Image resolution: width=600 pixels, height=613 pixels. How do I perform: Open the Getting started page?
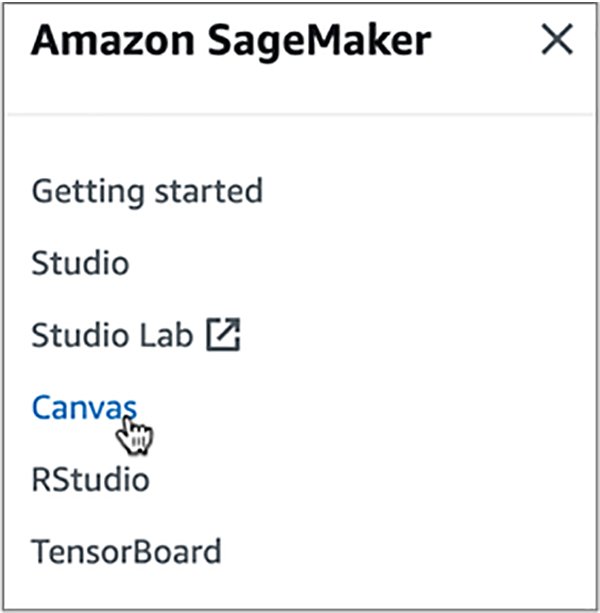[147, 191]
